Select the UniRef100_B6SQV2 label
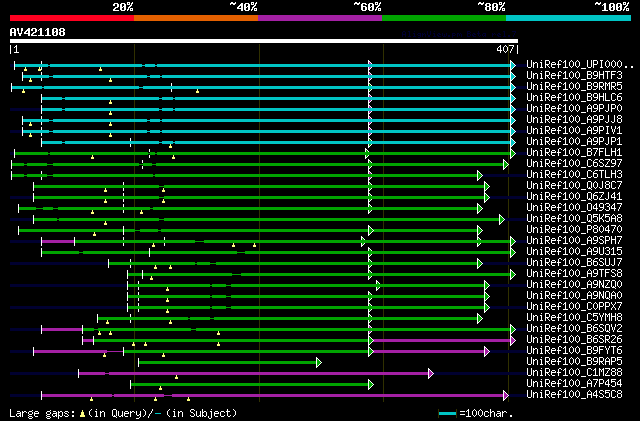This screenshot has width=640, height=421. (574, 329)
